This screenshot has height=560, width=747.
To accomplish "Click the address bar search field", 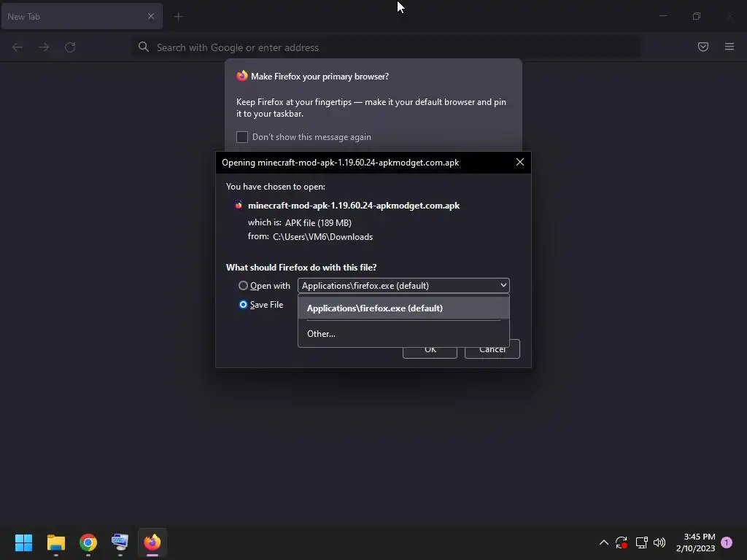I will tap(386, 47).
